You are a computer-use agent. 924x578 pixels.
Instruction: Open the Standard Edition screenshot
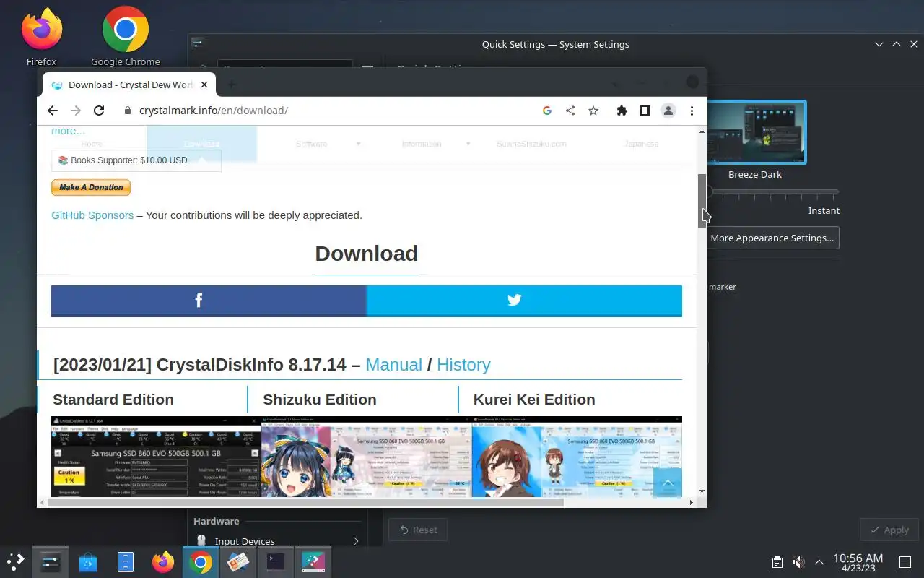pos(156,457)
